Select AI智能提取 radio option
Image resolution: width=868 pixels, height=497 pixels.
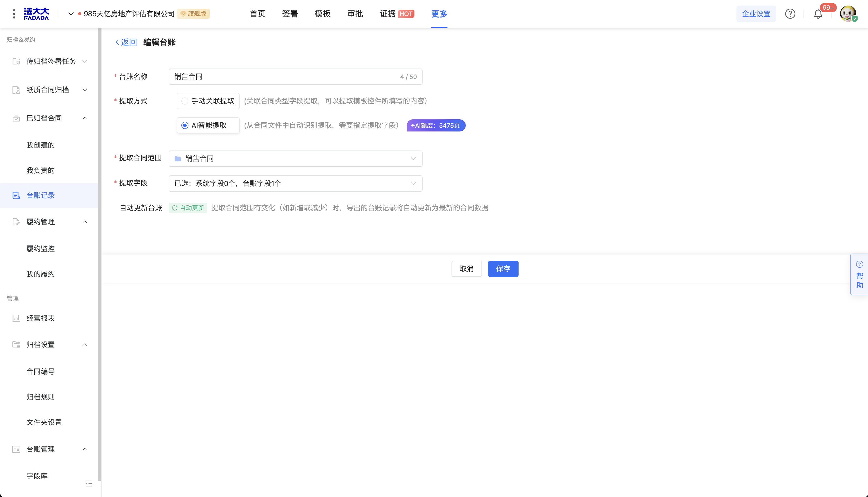coord(185,125)
